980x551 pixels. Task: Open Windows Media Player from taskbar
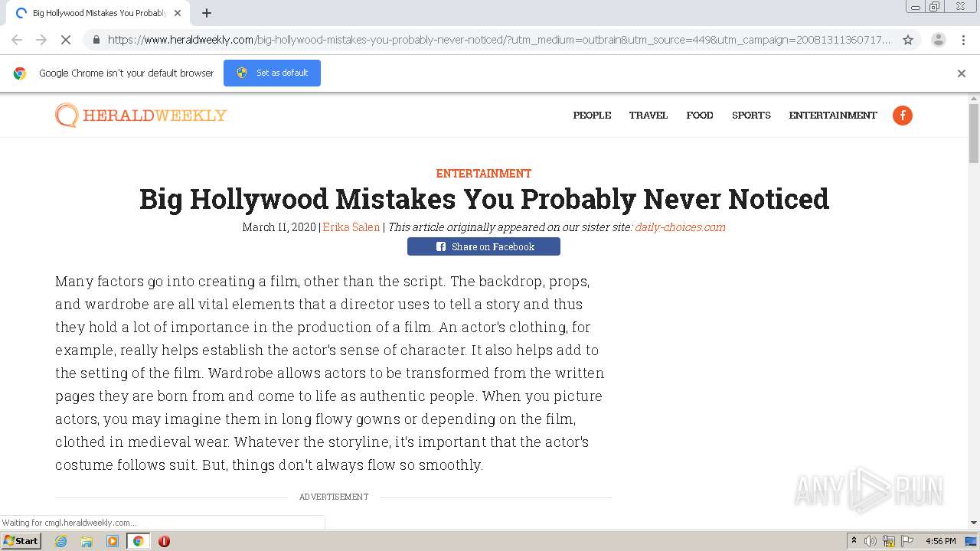[113, 541]
